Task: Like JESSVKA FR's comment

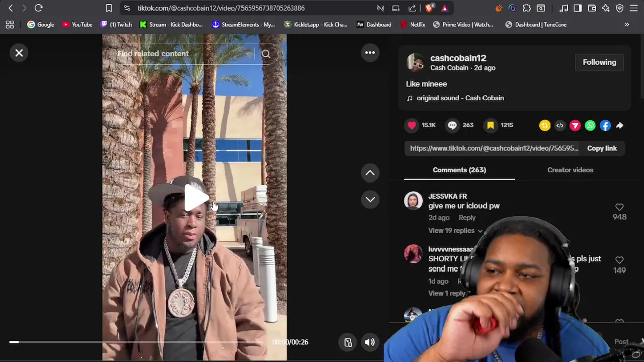Action: point(619,207)
